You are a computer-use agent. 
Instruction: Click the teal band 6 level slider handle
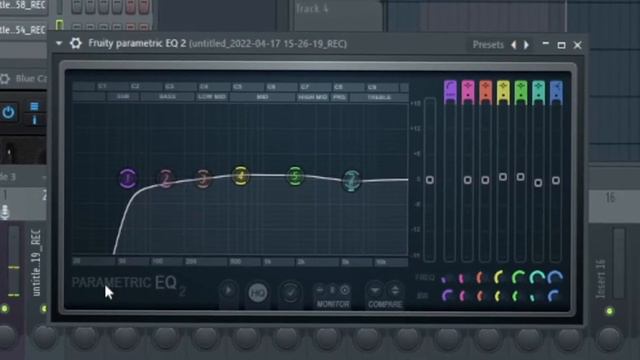pyautogui.click(x=538, y=183)
